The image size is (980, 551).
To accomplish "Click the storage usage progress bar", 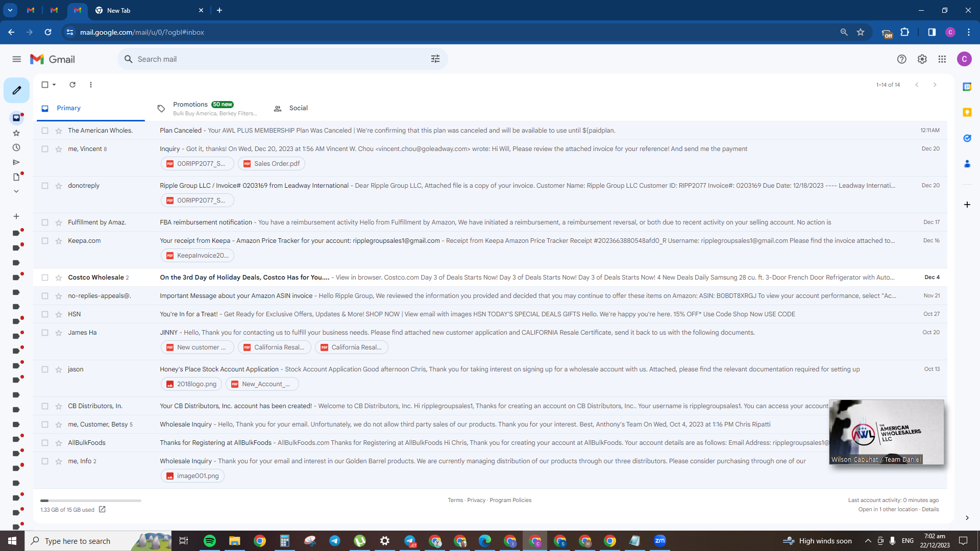I will (x=91, y=500).
